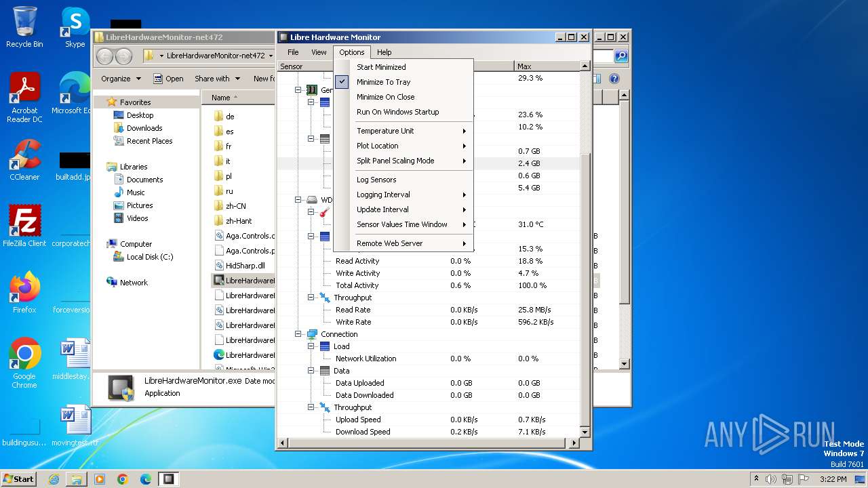Viewport: 868px width, 488px height.
Task: Click Explorer search button icon
Action: coord(620,56)
